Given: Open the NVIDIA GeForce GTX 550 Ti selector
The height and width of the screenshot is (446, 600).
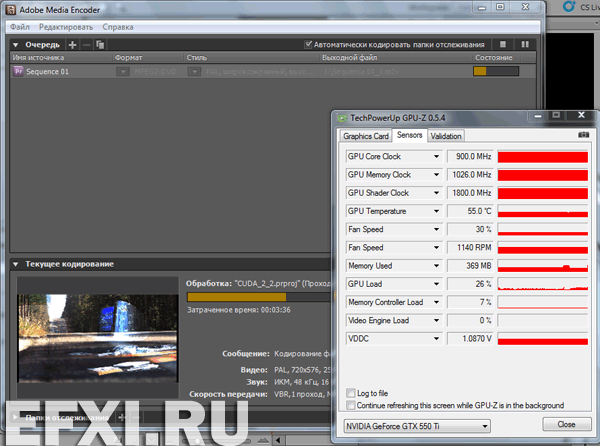Looking at the screenshot, I should (x=417, y=426).
